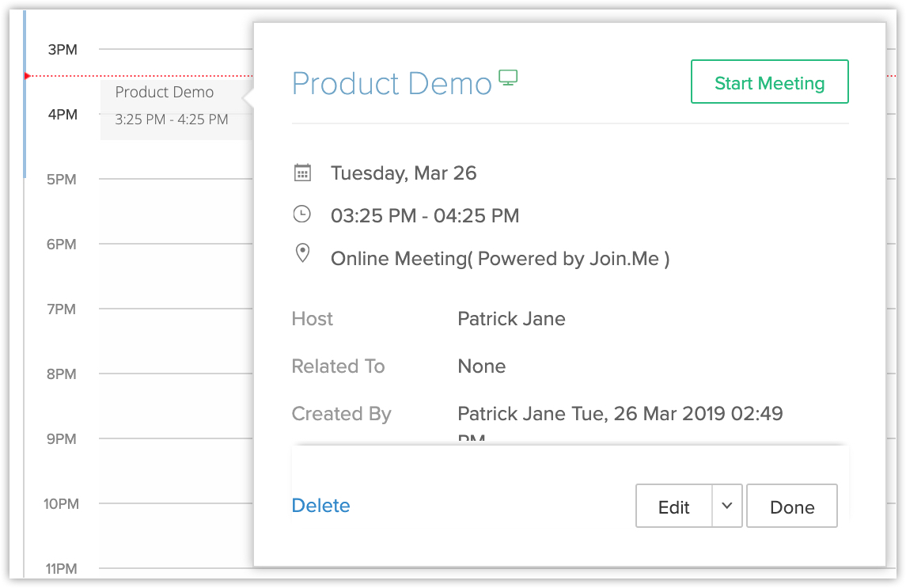Click the location pin icon beside Online Meeting
The width and height of the screenshot is (906, 588).
tap(302, 254)
